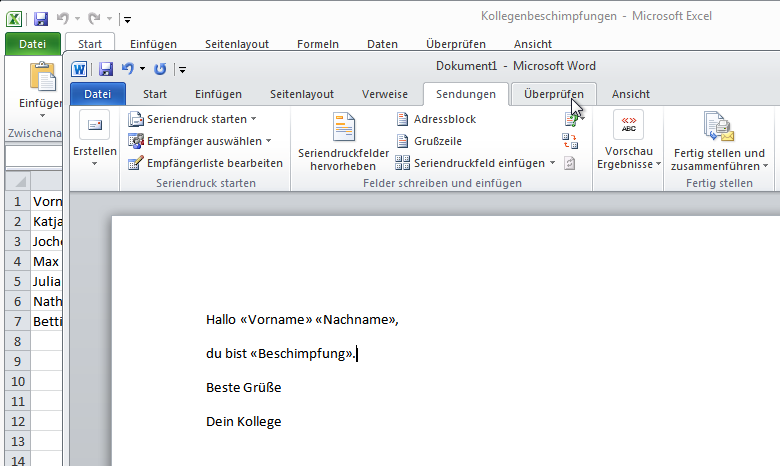780x466 pixels.
Task: Toggle Vorschau Ergebnisse ABC icon
Action: point(628,124)
